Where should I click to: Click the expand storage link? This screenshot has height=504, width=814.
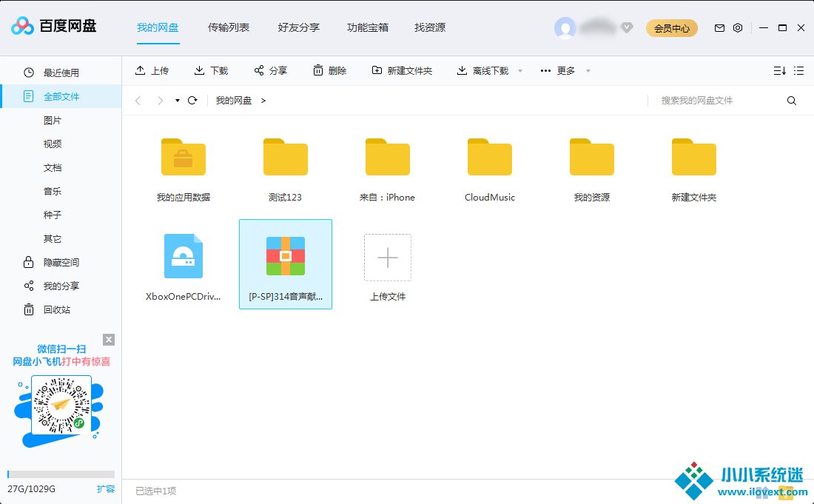pos(106,489)
